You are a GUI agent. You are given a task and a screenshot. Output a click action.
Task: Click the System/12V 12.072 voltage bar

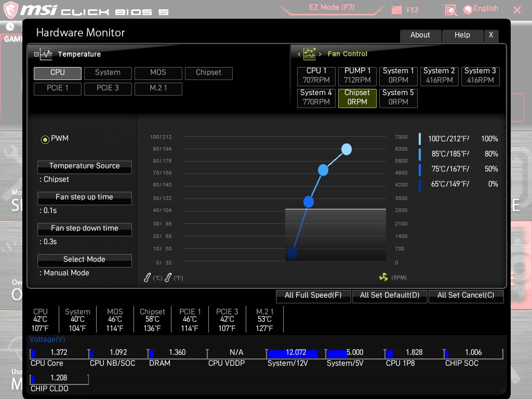point(296,353)
